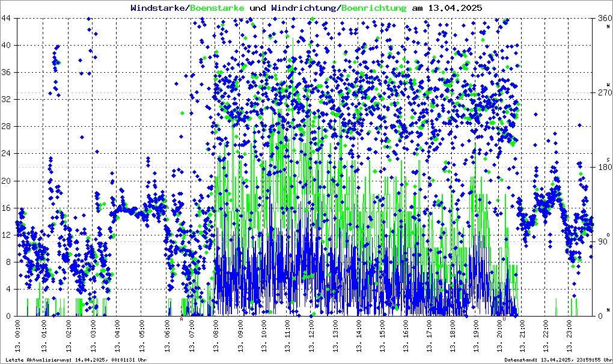Click the 24 value on left axis
Screen dimensions: 613x364
(x=8, y=154)
